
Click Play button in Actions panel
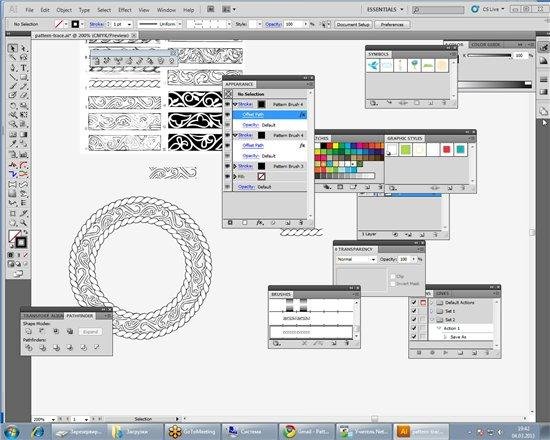tap(445, 353)
